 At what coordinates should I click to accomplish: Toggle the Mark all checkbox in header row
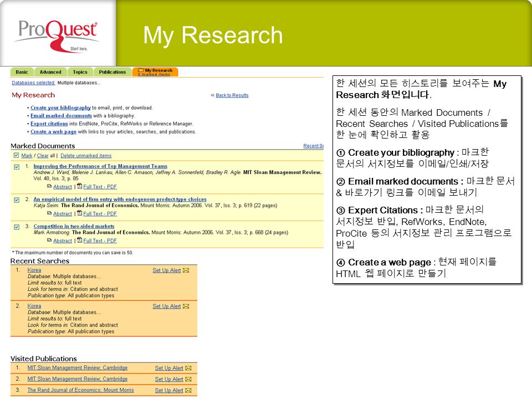coord(16,155)
